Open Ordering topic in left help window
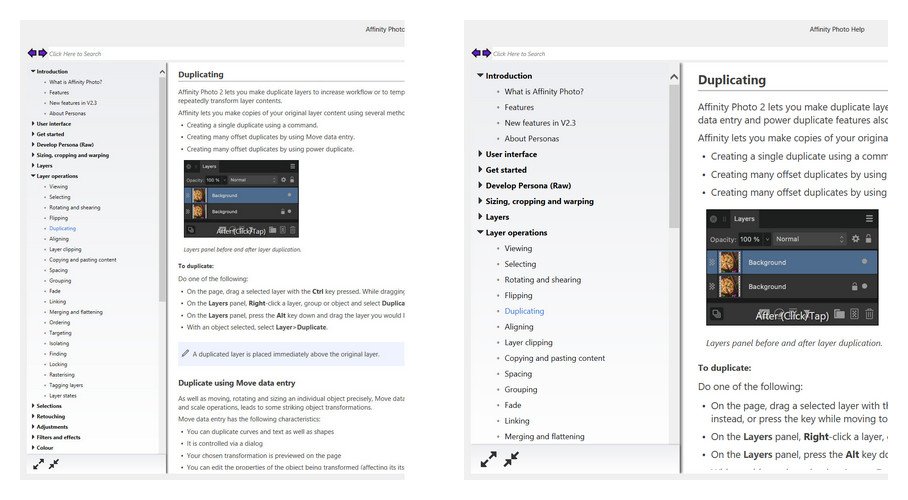 (x=60, y=322)
